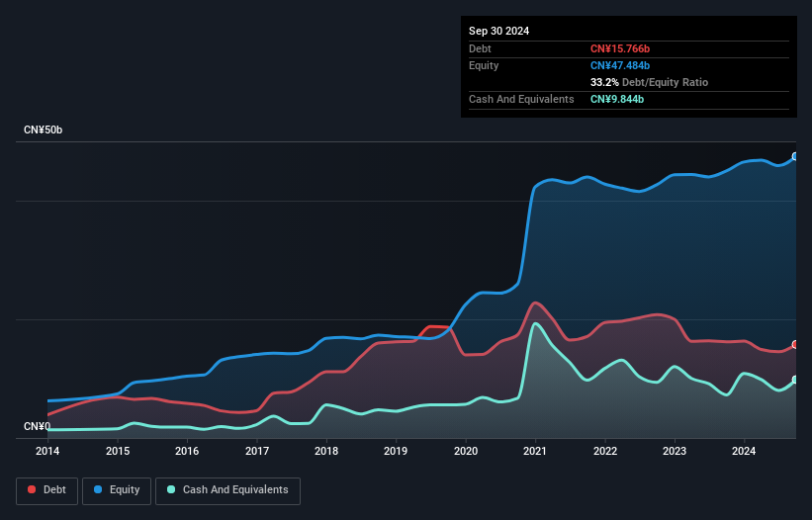The image size is (812, 520).
Task: Toggle the Equity series legend button
Action: tap(117, 490)
